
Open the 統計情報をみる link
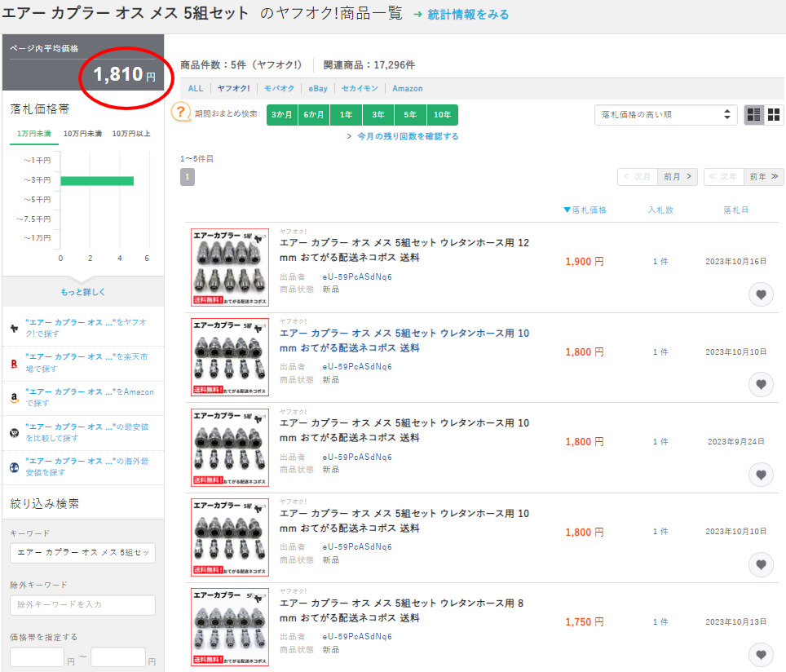tap(467, 15)
